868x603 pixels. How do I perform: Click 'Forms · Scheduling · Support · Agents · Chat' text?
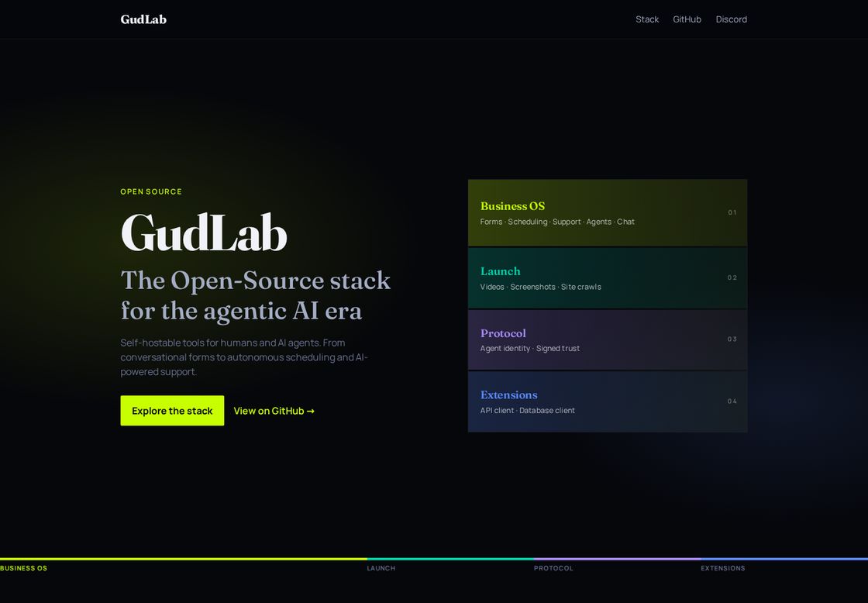click(x=557, y=222)
